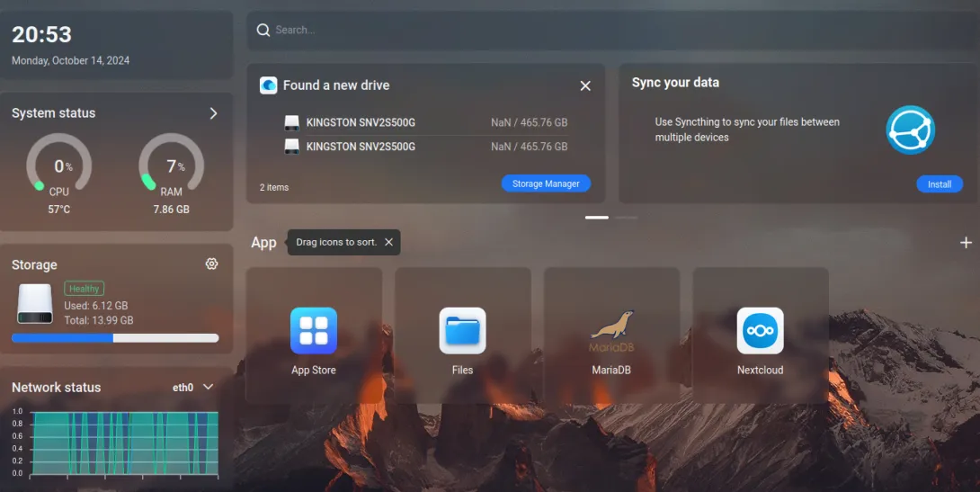Select the first carousel page indicator

tap(597, 218)
